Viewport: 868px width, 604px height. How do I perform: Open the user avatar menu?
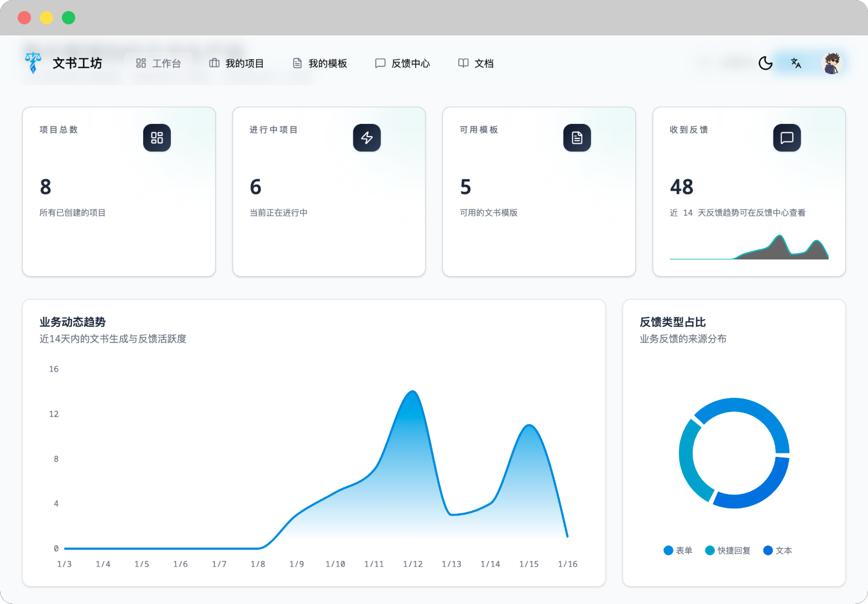point(832,64)
